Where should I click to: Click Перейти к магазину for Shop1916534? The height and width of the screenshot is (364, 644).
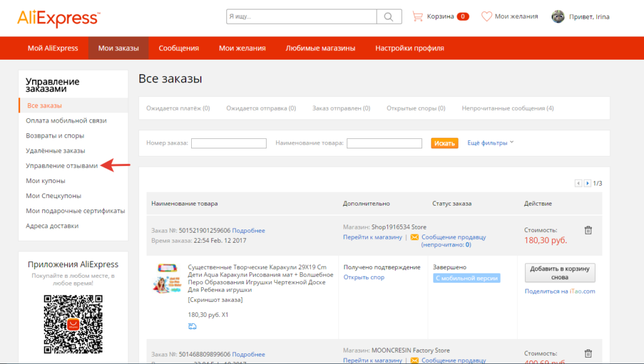[x=372, y=237]
